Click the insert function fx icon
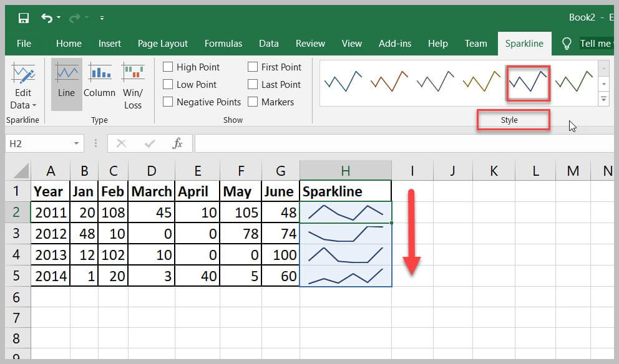 178,144
